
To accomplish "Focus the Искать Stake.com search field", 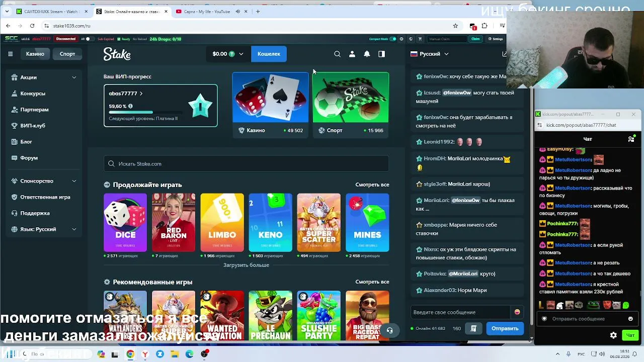I will [246, 164].
